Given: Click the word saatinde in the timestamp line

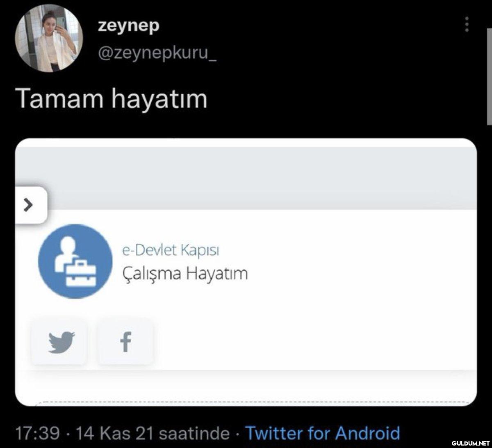Looking at the screenshot, I should 194,433.
